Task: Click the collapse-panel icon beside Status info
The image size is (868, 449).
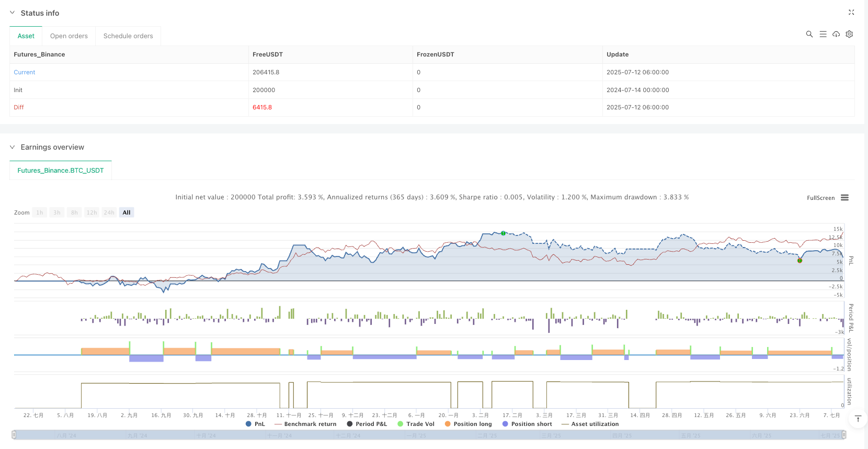Action: (x=851, y=12)
